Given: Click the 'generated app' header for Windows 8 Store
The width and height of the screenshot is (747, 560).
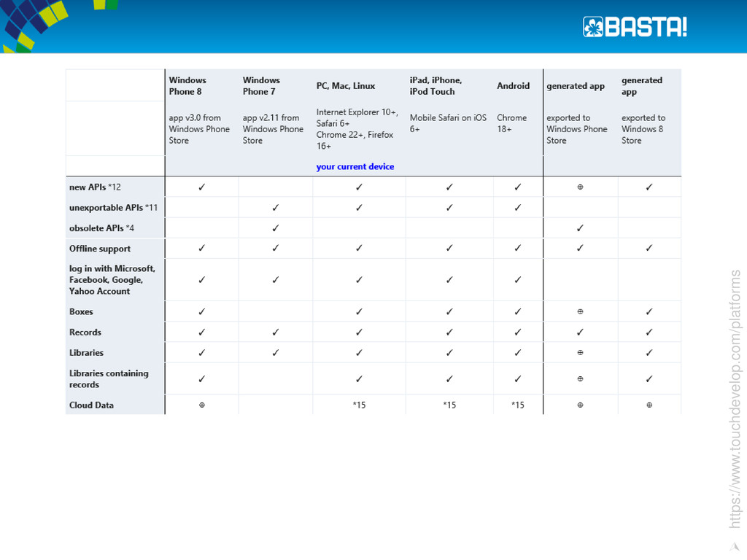Looking at the screenshot, I should [642, 86].
